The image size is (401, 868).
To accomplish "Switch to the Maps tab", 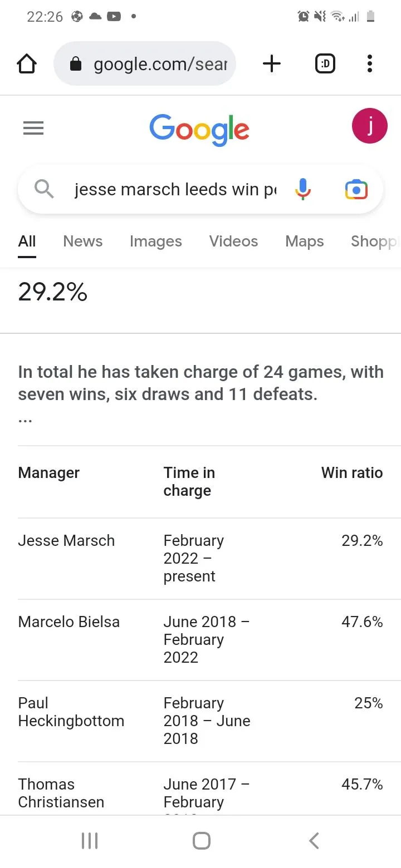I will click(x=305, y=241).
